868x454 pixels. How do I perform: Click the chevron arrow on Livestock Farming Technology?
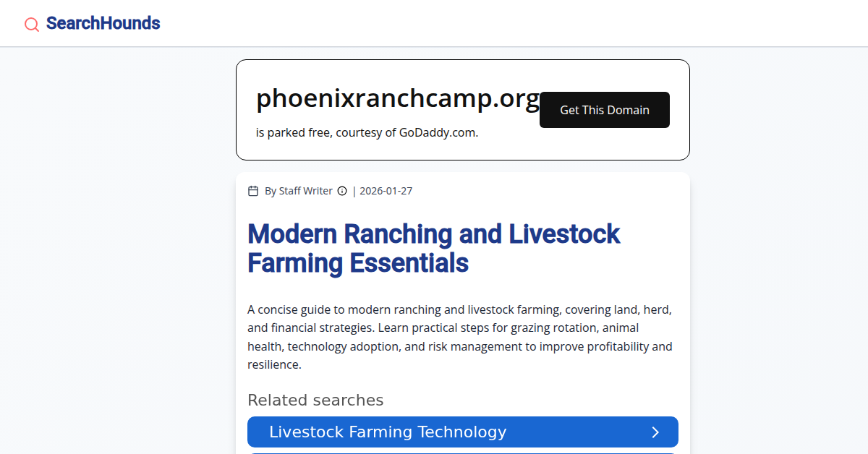point(655,432)
